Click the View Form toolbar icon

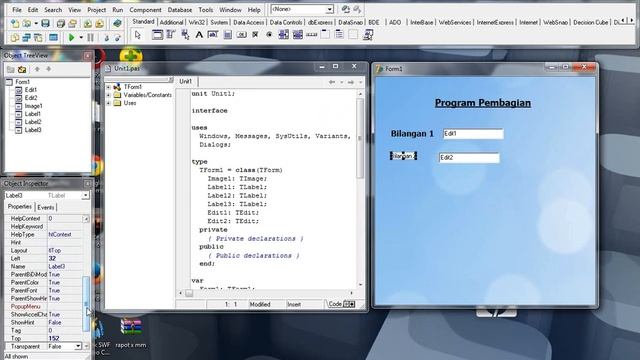click(27, 38)
